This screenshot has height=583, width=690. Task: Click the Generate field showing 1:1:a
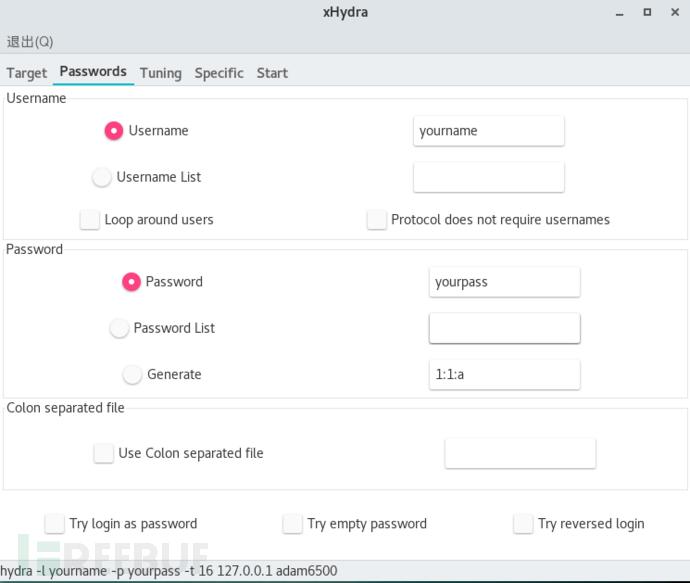click(505, 374)
